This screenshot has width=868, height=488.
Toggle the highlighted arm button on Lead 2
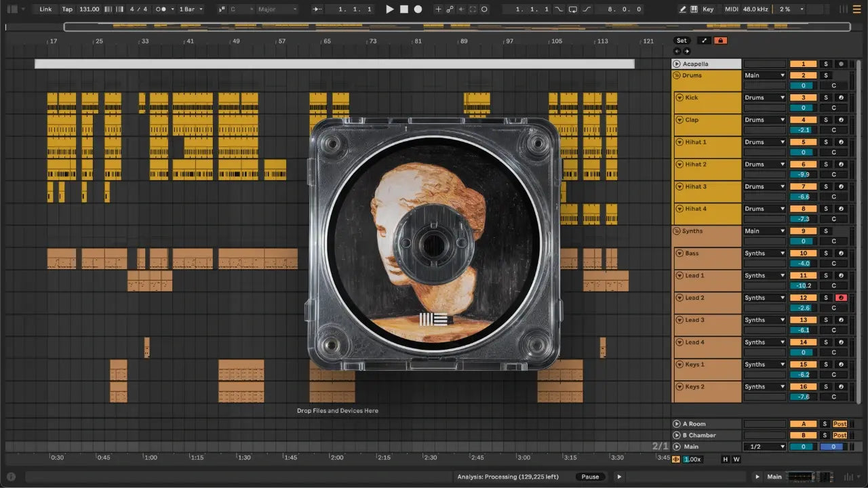pyautogui.click(x=841, y=298)
